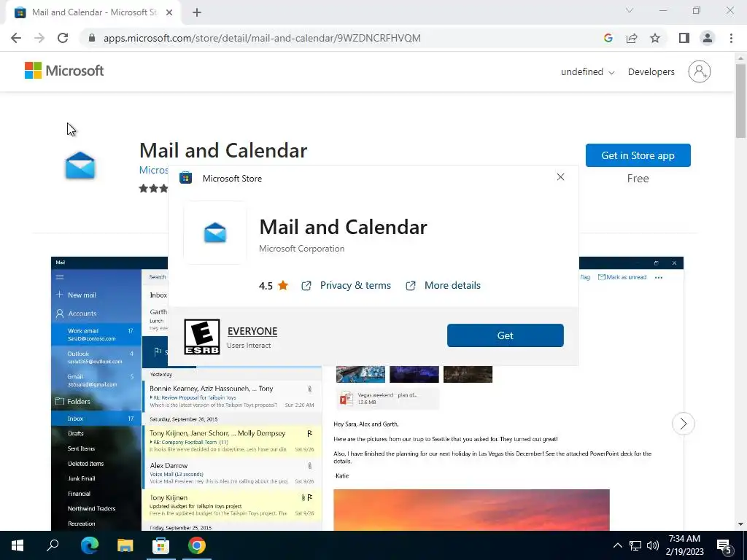Viewport: 747px width, 560px height.
Task: Open taskbar search
Action: (x=53, y=545)
